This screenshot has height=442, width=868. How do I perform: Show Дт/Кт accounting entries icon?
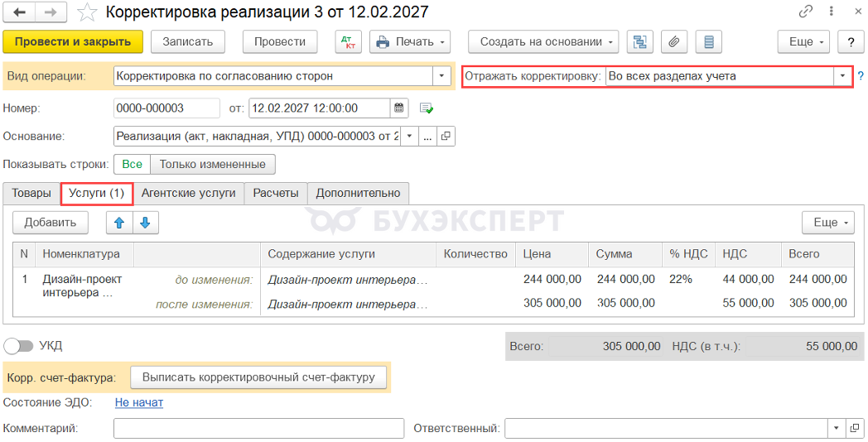[349, 42]
